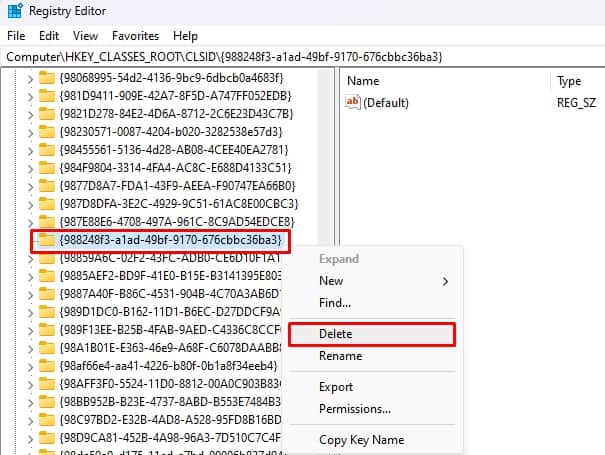Choose Copy Key Name
This screenshot has width=605, height=455.
click(362, 440)
